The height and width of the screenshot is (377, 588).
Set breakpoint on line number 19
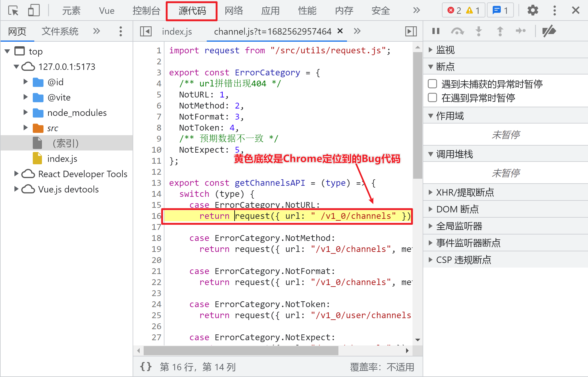(156, 249)
